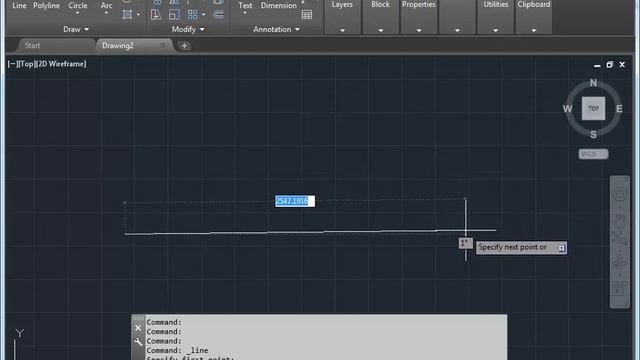640x360 pixels.
Task: Expand the Block panel
Action: [380, 30]
